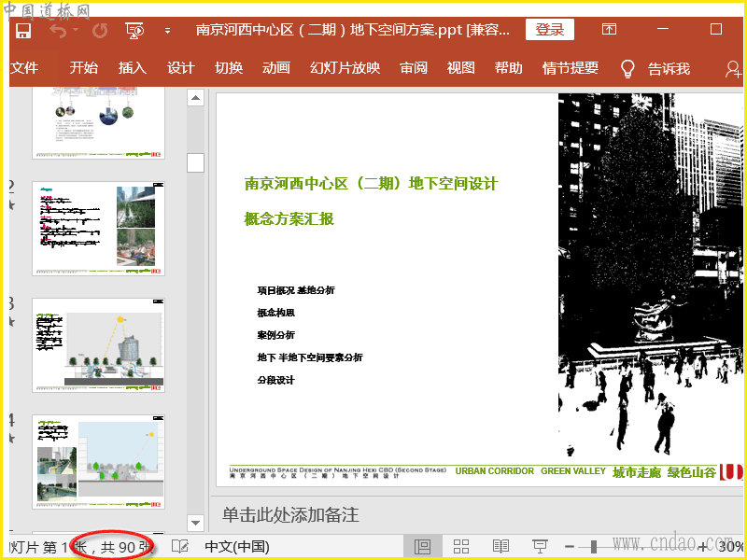This screenshot has height=560, width=747.
Task: Select the first slide thumbnail at top
Action: tap(98, 123)
